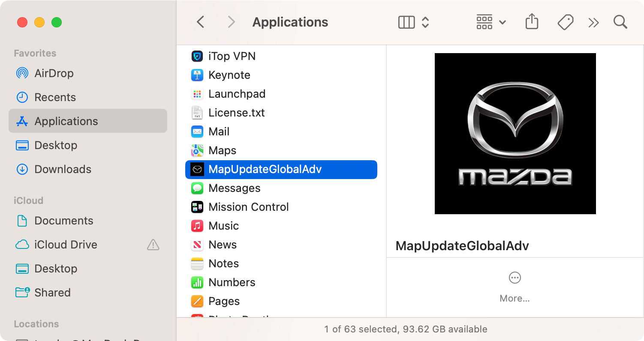The image size is (644, 341).
Task: Click the More… button in preview
Action: [515, 287]
